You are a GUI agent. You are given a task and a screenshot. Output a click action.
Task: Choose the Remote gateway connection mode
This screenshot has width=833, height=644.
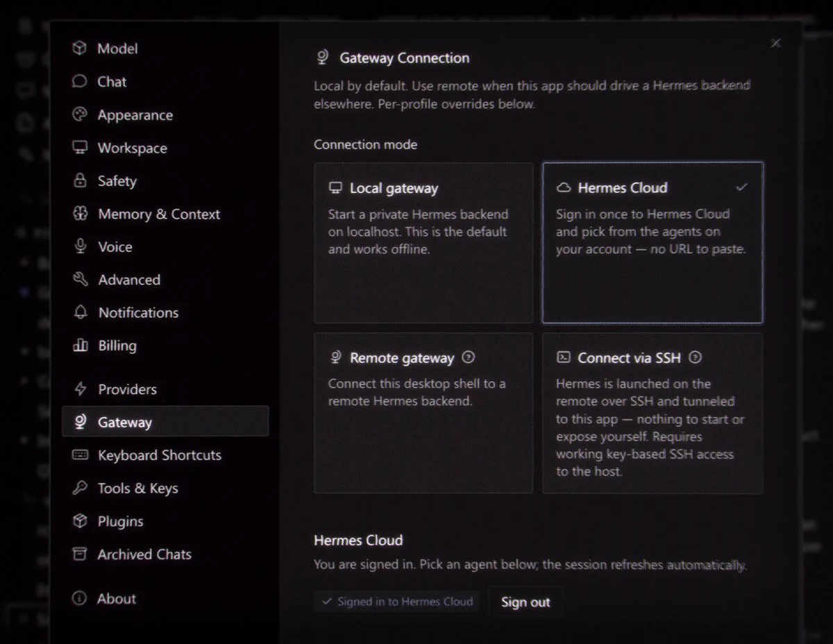point(423,413)
